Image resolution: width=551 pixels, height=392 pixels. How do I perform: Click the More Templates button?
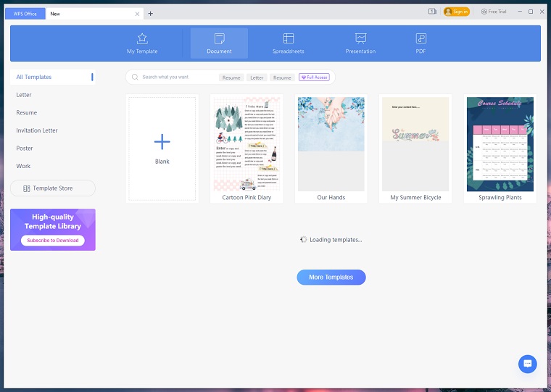point(331,277)
